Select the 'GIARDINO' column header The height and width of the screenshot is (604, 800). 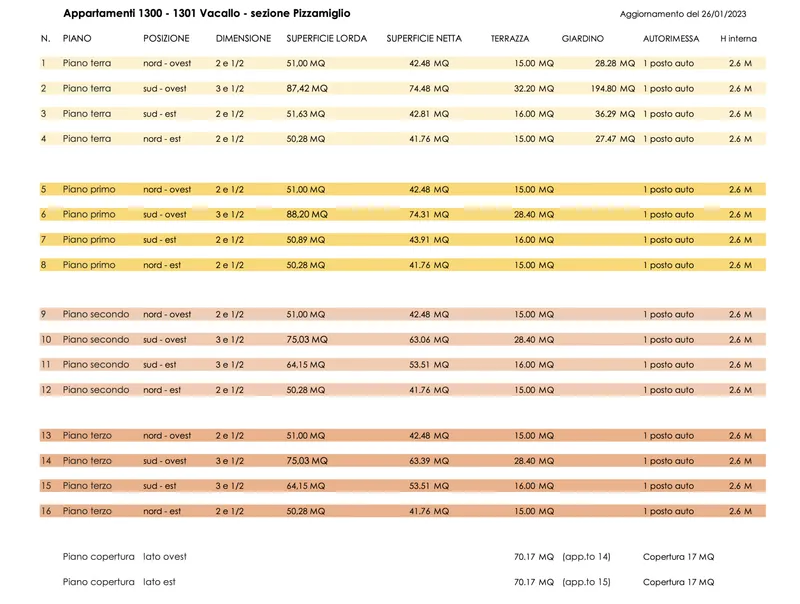pos(583,38)
